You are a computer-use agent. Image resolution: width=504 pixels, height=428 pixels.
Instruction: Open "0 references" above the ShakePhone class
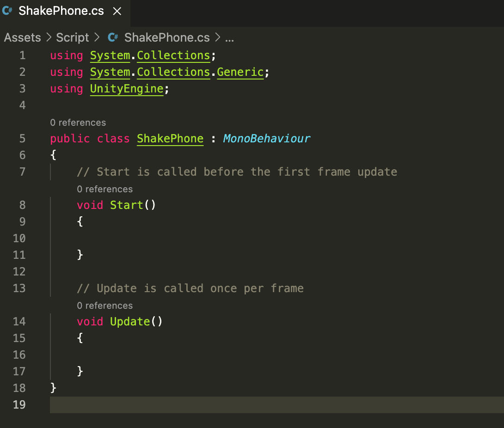point(78,122)
